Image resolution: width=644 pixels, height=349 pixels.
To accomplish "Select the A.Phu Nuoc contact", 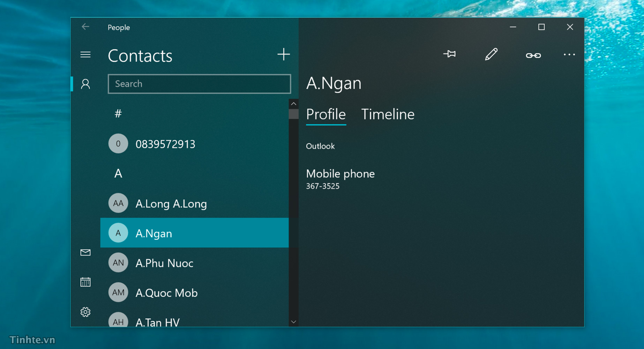I will (164, 263).
